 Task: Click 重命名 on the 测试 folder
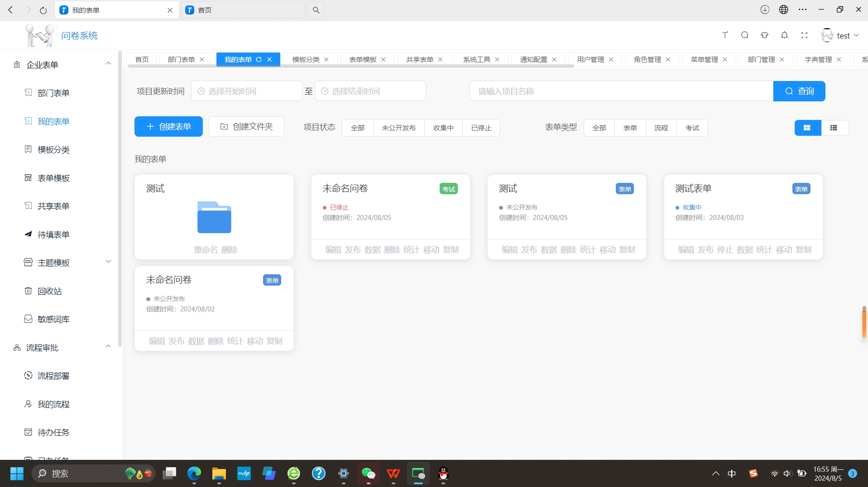coord(206,249)
